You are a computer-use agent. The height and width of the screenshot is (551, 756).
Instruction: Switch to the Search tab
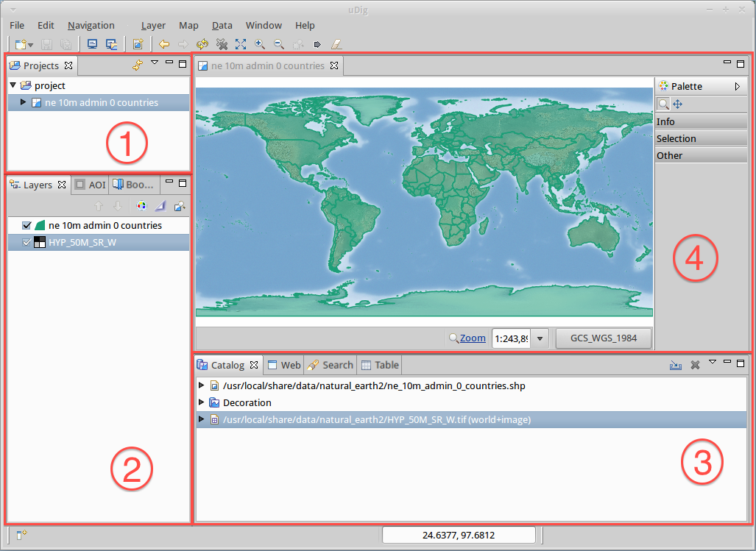331,365
